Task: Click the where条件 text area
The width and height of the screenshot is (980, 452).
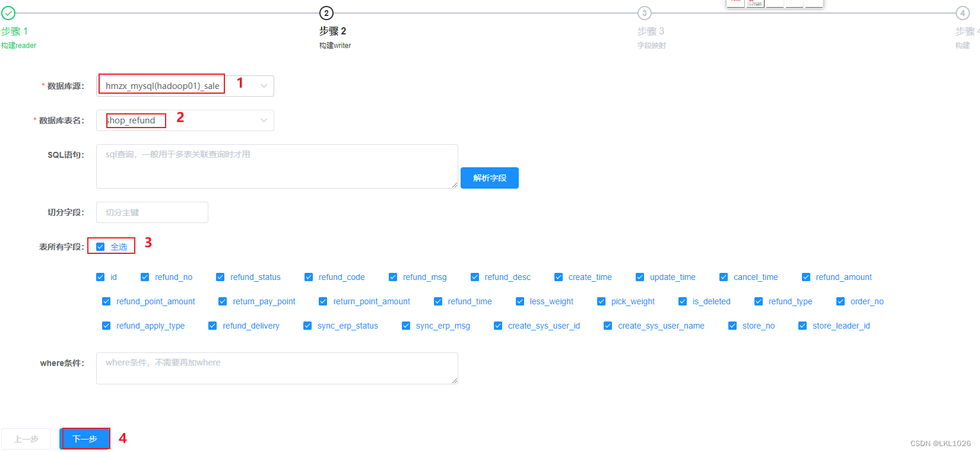Action: [277, 368]
